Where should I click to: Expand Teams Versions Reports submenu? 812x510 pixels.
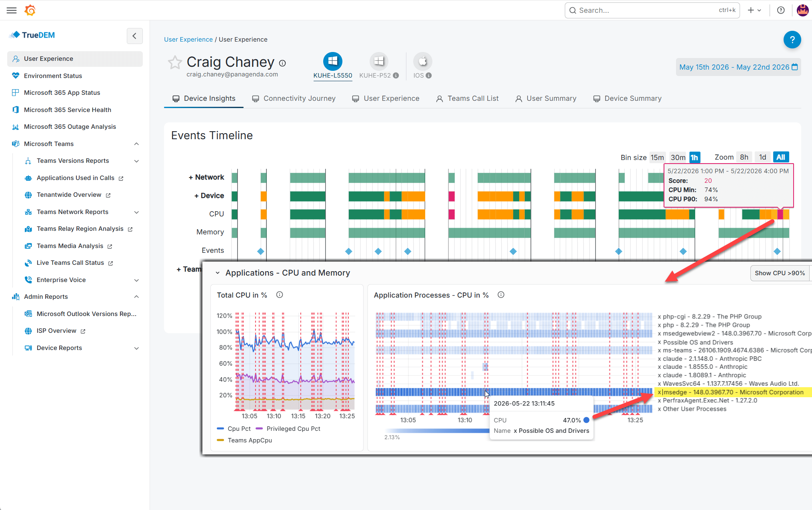coord(136,161)
